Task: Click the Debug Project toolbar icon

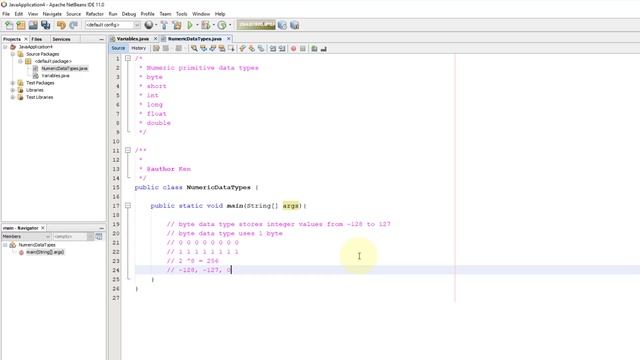Action: click(206, 25)
